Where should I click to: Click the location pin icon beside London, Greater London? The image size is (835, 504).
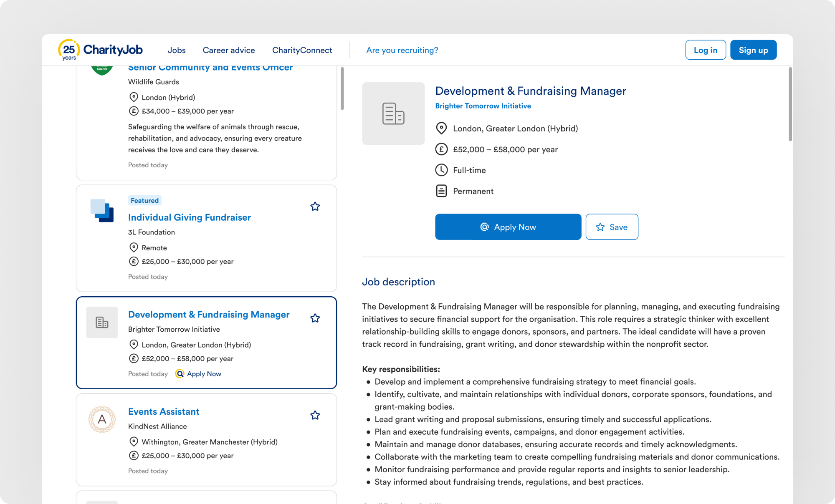click(x=441, y=128)
